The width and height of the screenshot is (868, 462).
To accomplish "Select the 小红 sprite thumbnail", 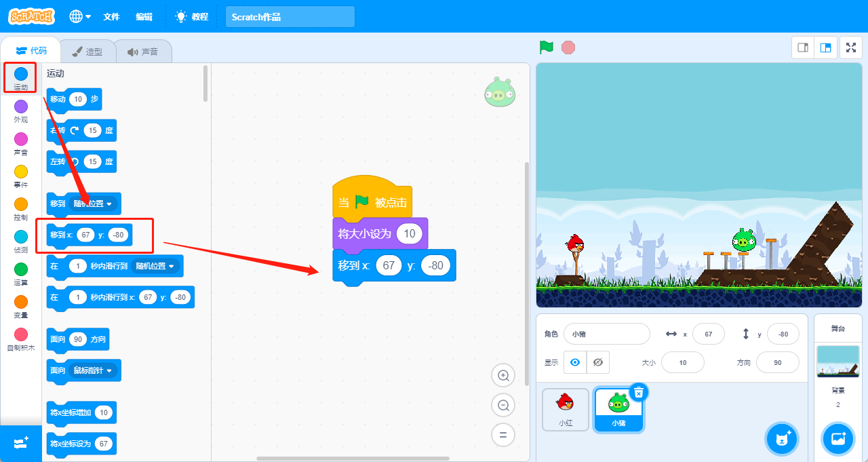I will [566, 410].
